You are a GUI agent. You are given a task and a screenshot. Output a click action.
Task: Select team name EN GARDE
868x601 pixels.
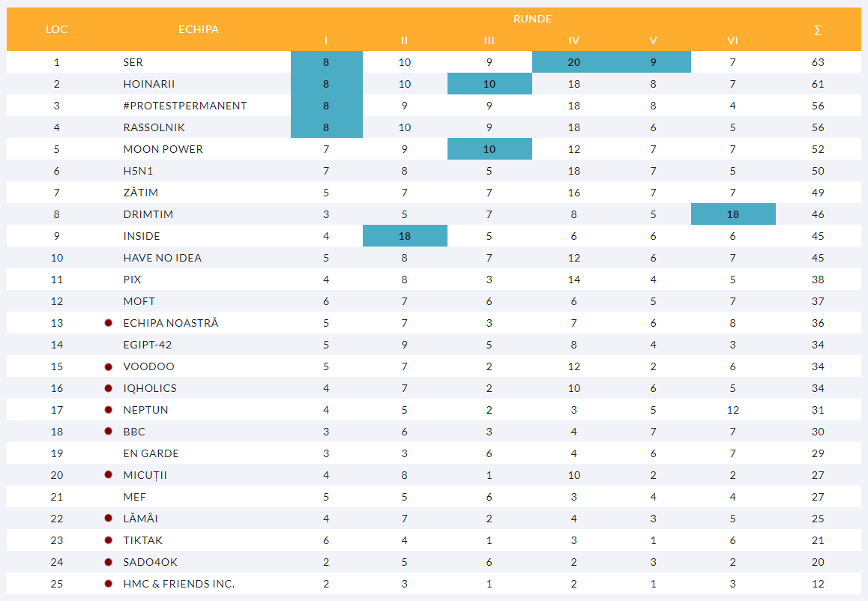pos(151,453)
